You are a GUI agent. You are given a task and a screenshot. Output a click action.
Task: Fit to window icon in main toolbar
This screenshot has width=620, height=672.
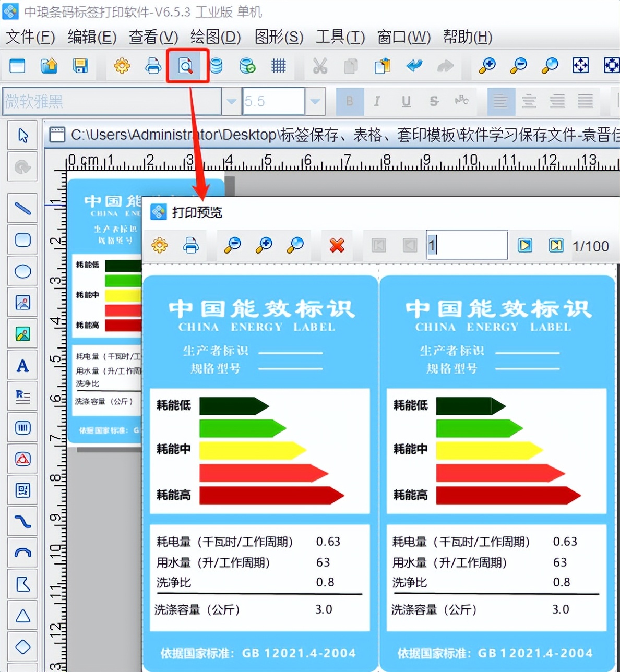tap(581, 66)
